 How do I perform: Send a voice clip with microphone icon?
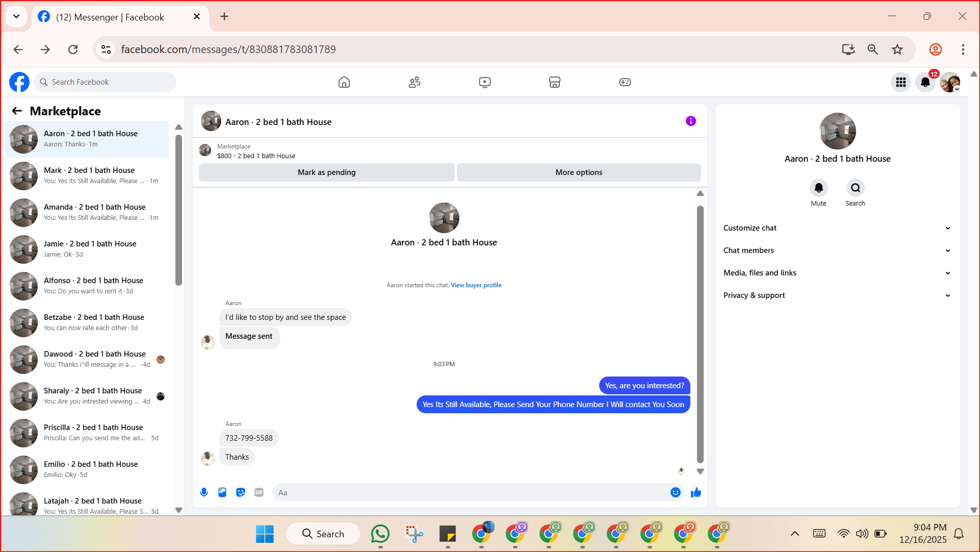click(x=204, y=492)
